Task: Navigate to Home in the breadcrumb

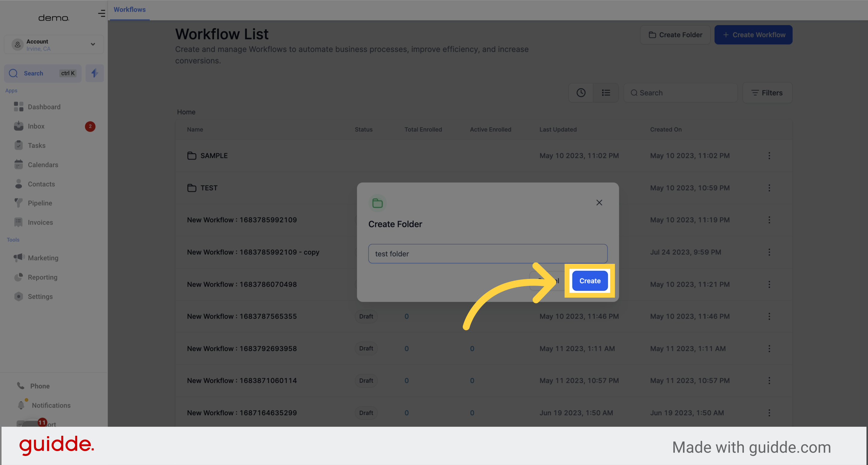Action: pos(186,112)
